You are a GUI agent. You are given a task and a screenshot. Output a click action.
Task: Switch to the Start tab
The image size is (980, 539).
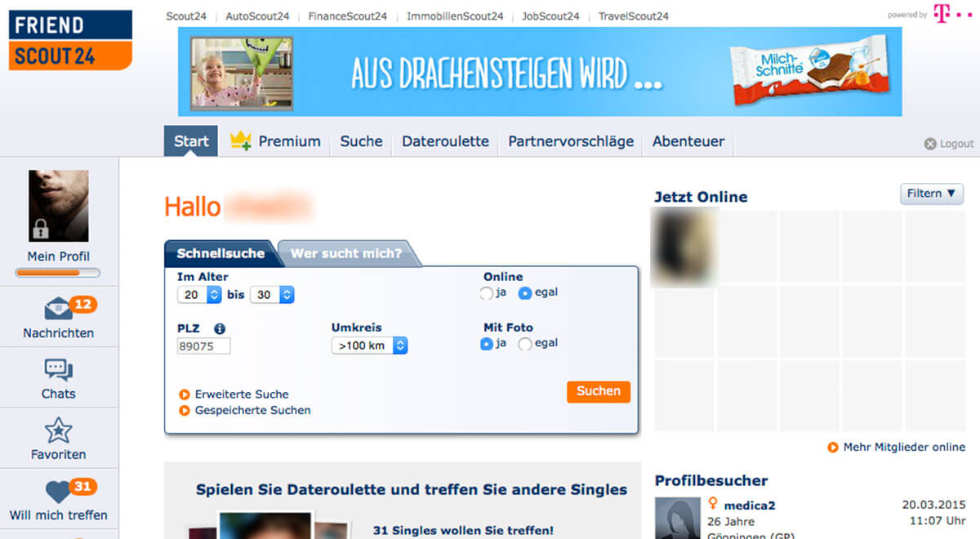[x=191, y=140]
